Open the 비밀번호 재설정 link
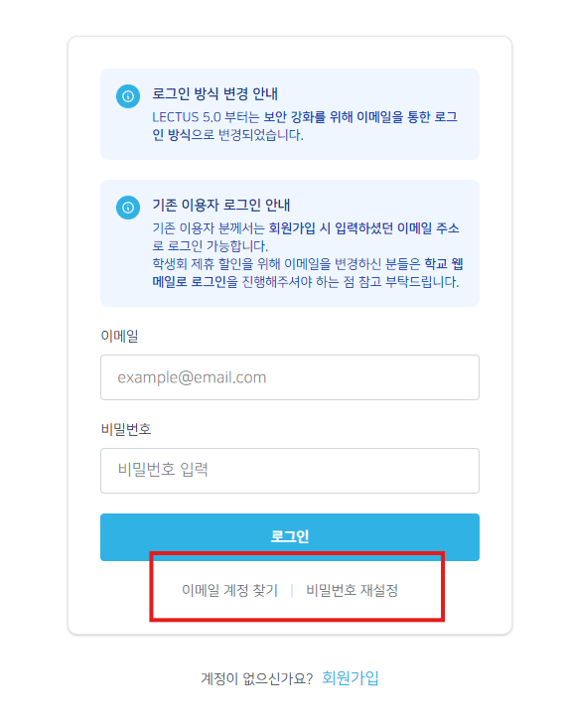The width and height of the screenshot is (568, 728). click(353, 590)
